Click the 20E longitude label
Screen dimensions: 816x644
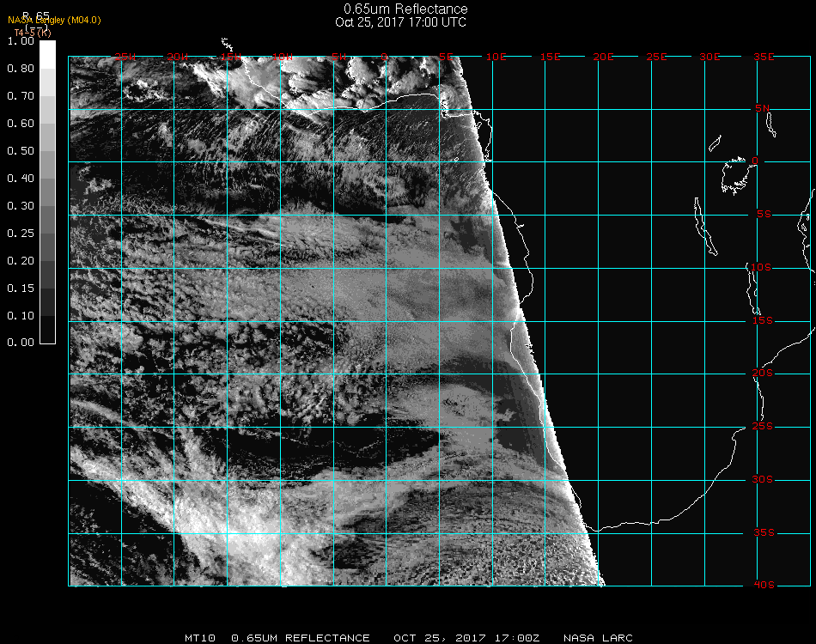(603, 57)
